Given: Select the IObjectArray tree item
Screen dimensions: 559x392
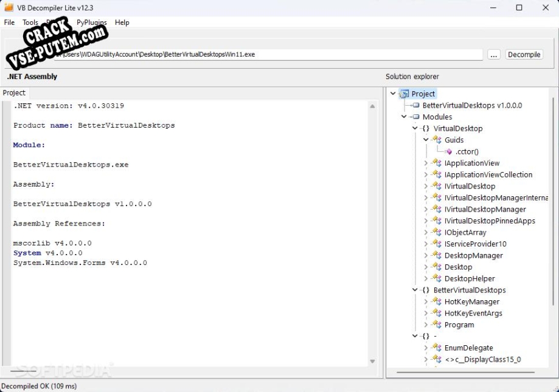Looking at the screenshot, I should [465, 233].
